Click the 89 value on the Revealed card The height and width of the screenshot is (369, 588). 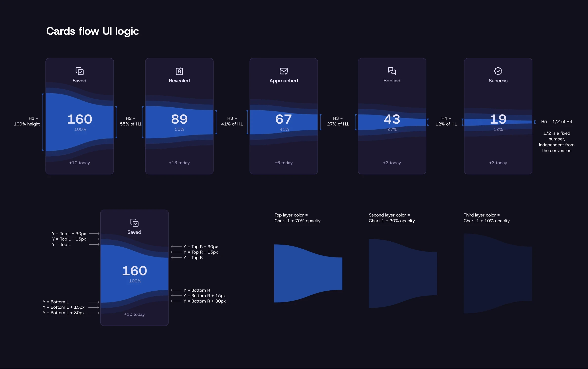[179, 119]
